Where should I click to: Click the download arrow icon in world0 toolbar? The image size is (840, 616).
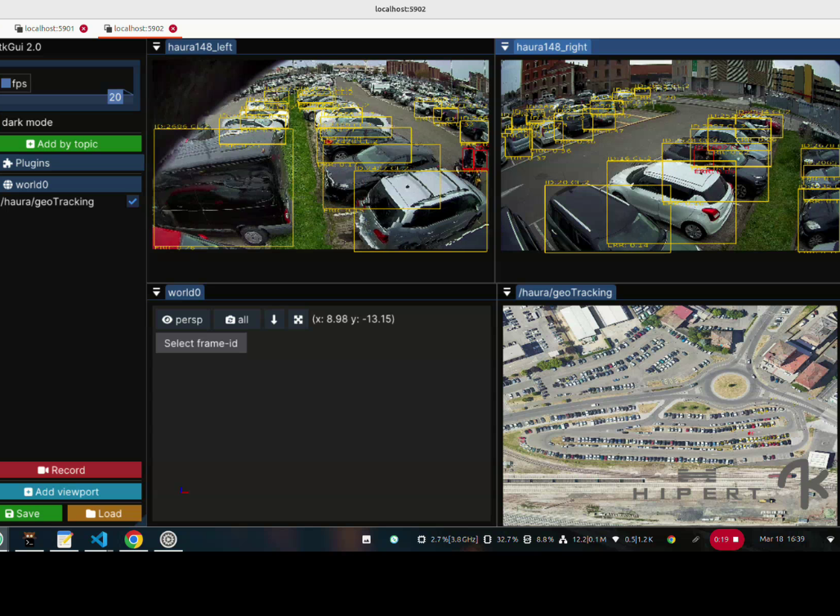pyautogui.click(x=274, y=319)
